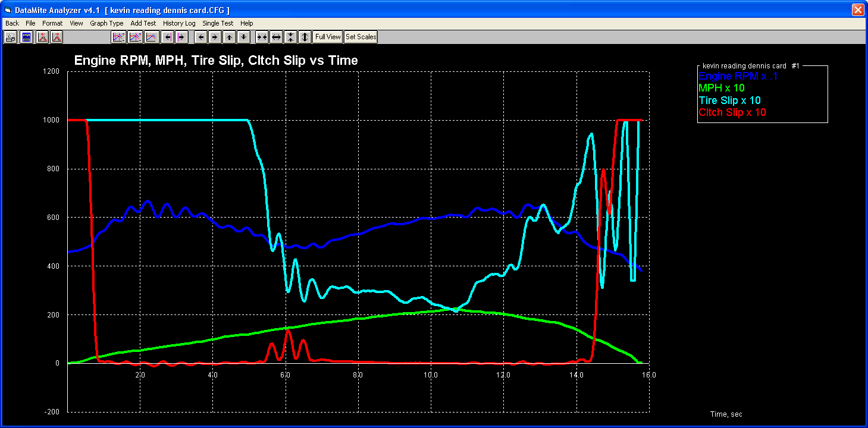Click legend title 'kevin reading dennis card #1'

751,65
